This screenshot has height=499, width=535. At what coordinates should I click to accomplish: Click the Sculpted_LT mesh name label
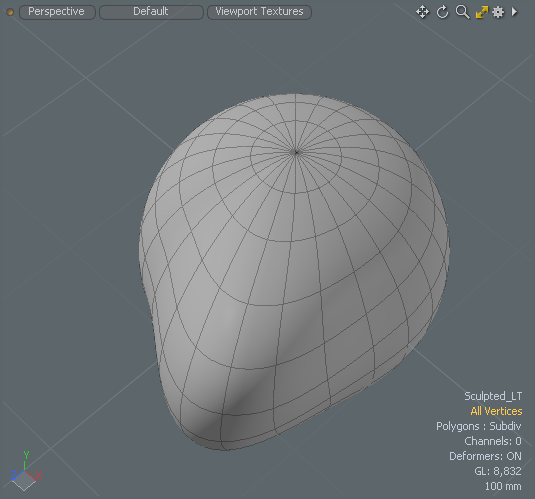tap(493, 396)
